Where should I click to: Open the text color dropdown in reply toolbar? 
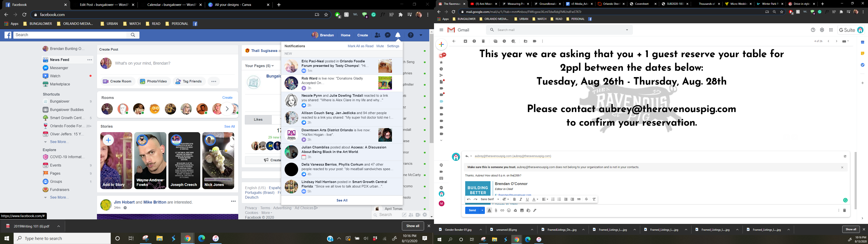535,199
